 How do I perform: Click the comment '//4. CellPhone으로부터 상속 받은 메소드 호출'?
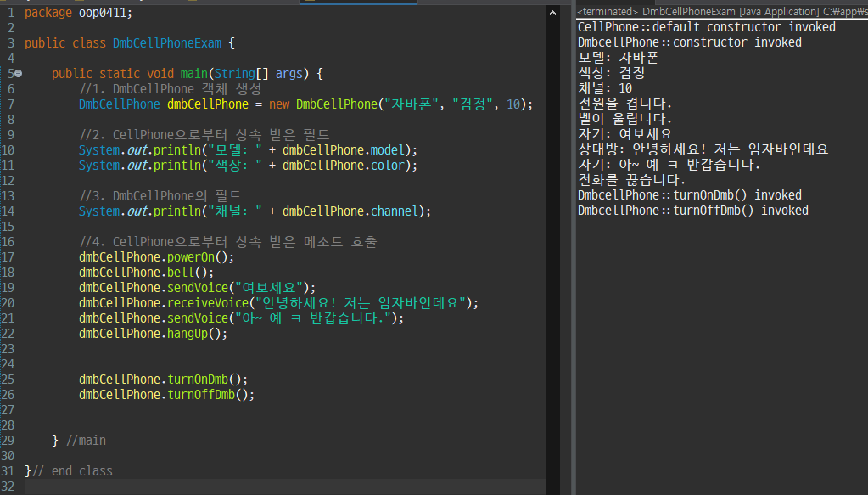(x=228, y=242)
